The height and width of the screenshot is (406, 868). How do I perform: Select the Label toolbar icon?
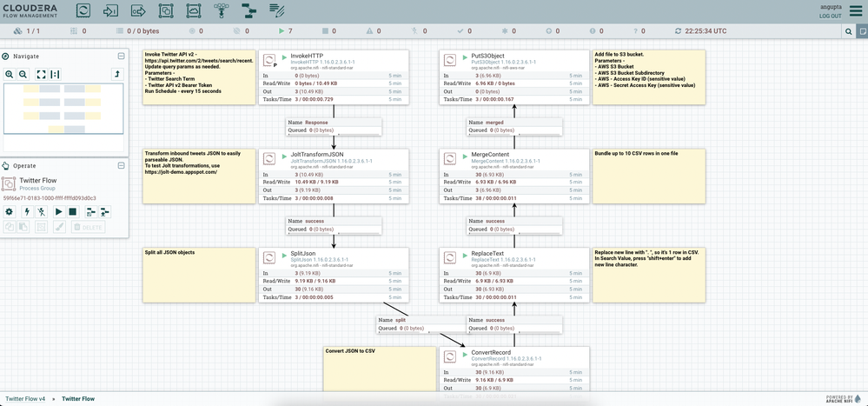(277, 10)
